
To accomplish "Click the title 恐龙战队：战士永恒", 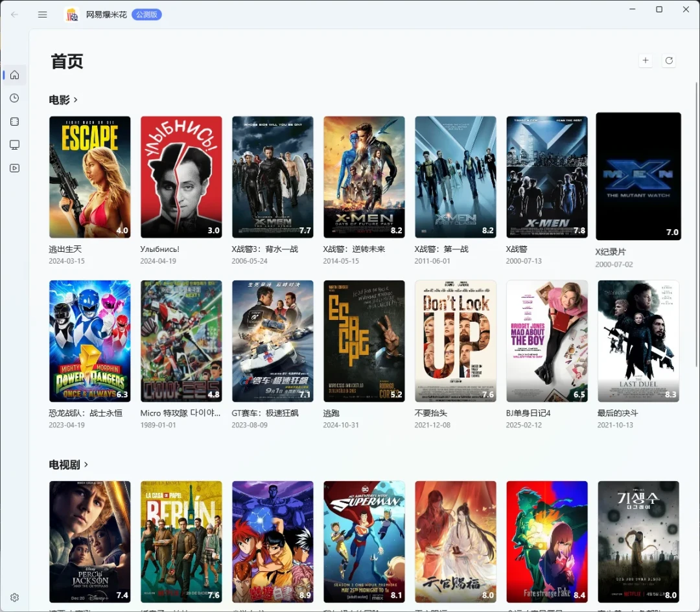I will coord(86,413).
